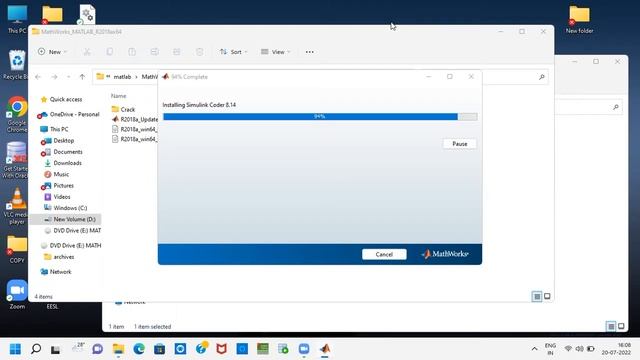This screenshot has width=640, height=360.
Task: Open Zoom from the taskbar
Action: tap(304, 349)
